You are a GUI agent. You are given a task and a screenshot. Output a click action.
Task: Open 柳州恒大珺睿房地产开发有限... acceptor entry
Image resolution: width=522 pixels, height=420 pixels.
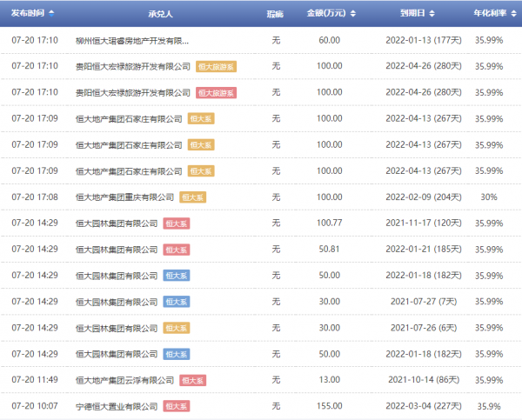[132, 41]
